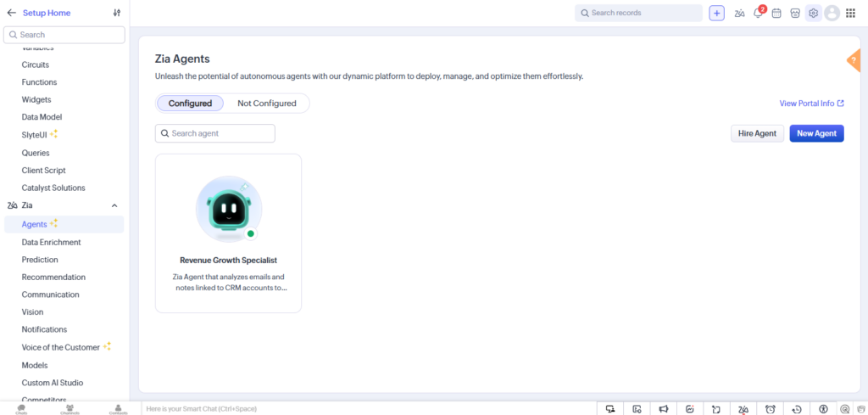Switch to the Configured toggle
The image size is (868, 415).
coord(191,103)
